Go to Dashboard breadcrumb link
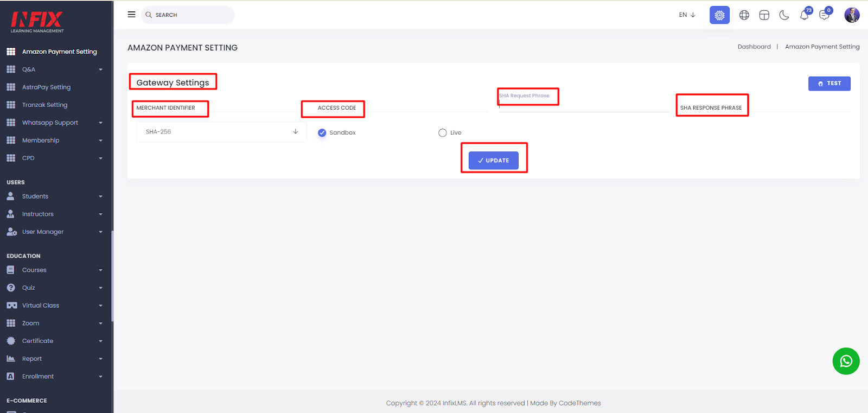Viewport: 868px width, 413px height. 754,47
